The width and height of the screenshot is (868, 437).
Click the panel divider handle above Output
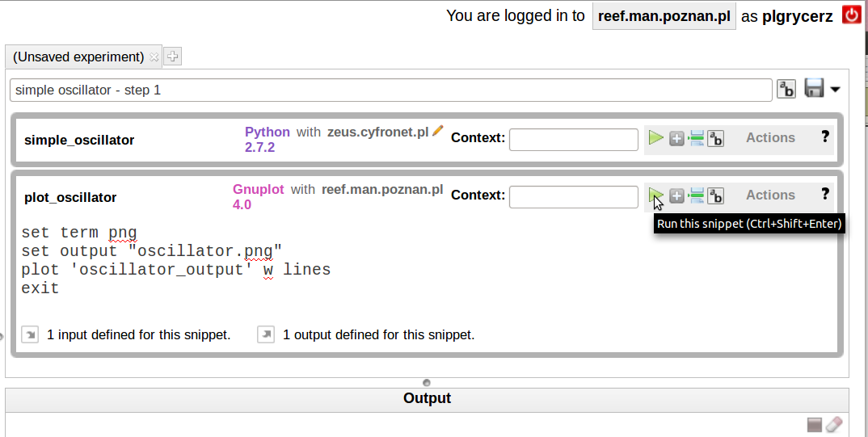tap(426, 382)
